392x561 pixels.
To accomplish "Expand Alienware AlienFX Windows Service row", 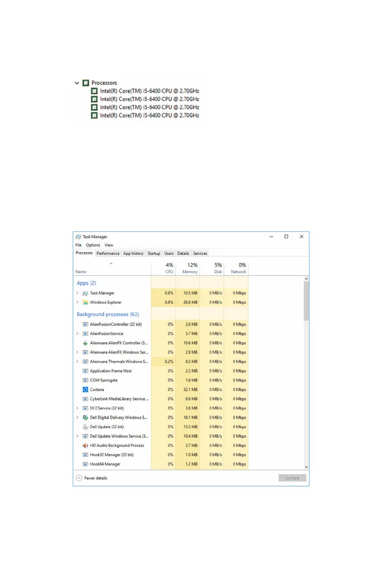I will [77, 352].
